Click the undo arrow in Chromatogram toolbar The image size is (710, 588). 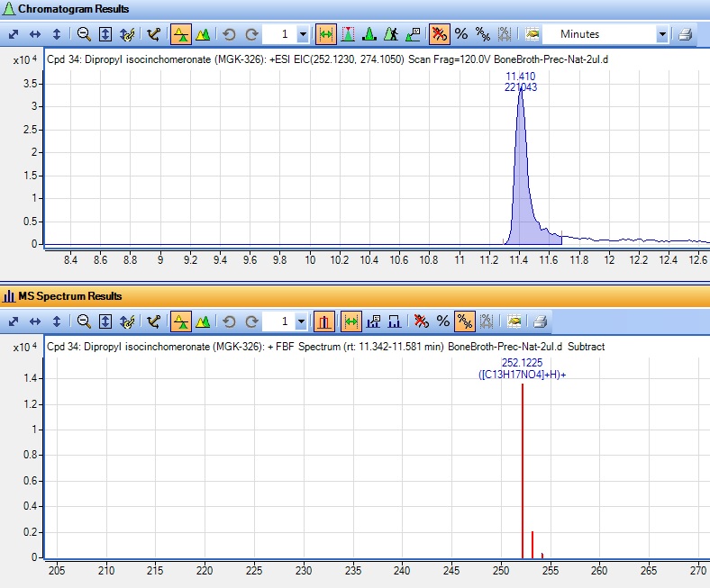229,34
